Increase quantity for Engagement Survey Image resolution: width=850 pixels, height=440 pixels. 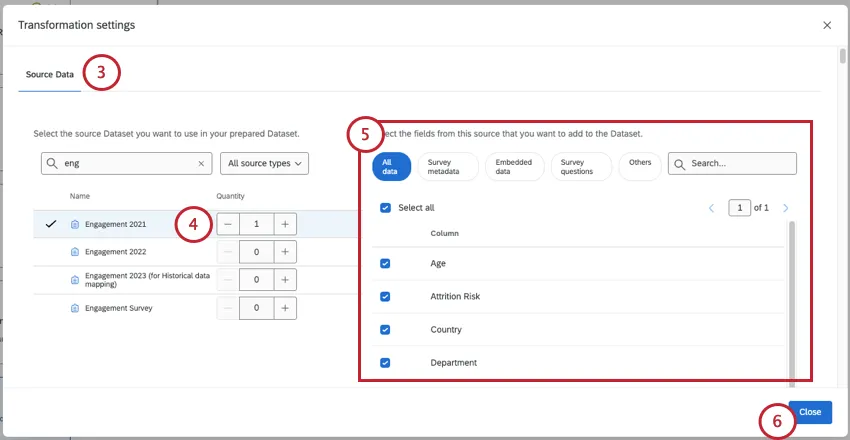click(x=285, y=308)
